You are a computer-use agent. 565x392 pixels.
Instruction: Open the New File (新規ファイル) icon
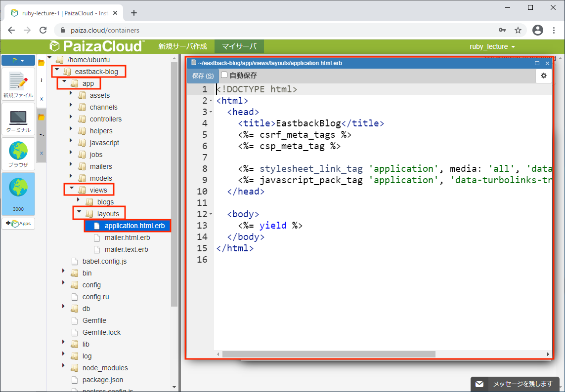[18, 84]
